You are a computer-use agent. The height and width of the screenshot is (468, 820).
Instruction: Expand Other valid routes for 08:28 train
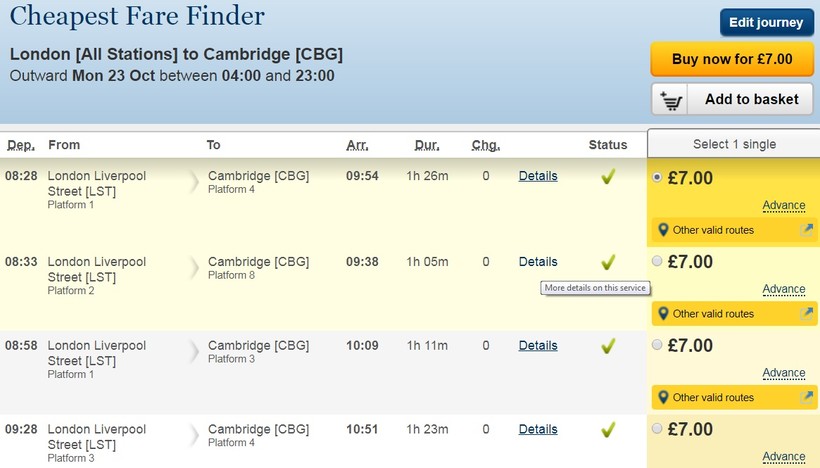[x=713, y=230]
